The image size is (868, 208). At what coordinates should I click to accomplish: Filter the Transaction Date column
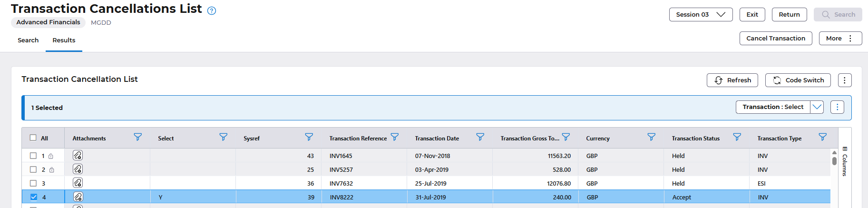[480, 137]
